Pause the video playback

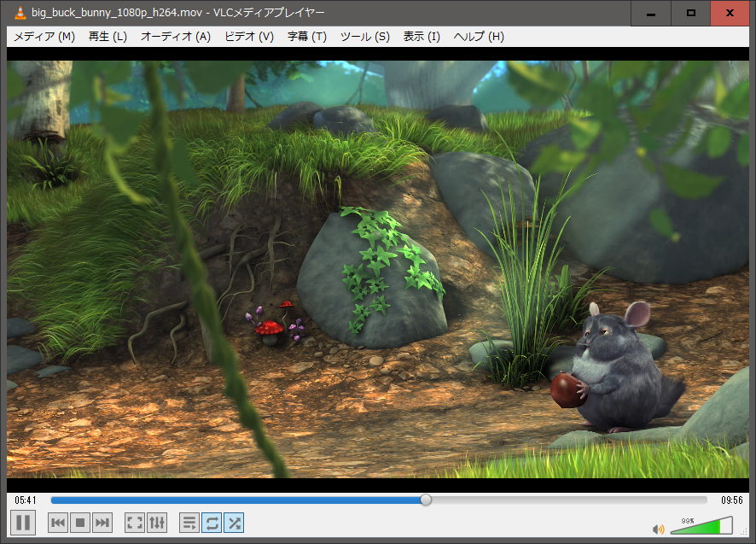(x=23, y=522)
